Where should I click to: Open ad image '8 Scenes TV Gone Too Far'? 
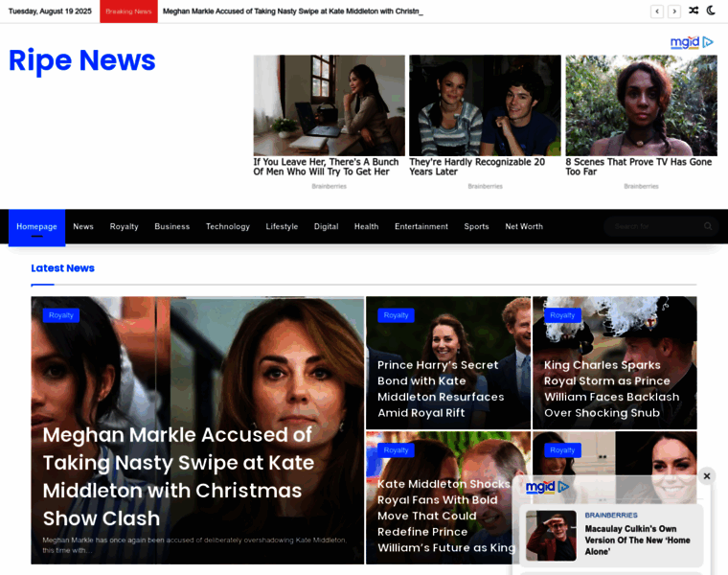point(641,105)
